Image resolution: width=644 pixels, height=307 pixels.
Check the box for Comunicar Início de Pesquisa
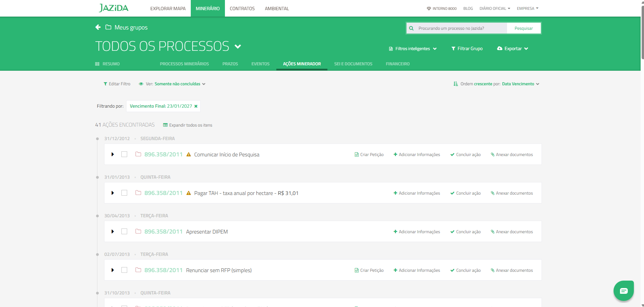point(124,154)
